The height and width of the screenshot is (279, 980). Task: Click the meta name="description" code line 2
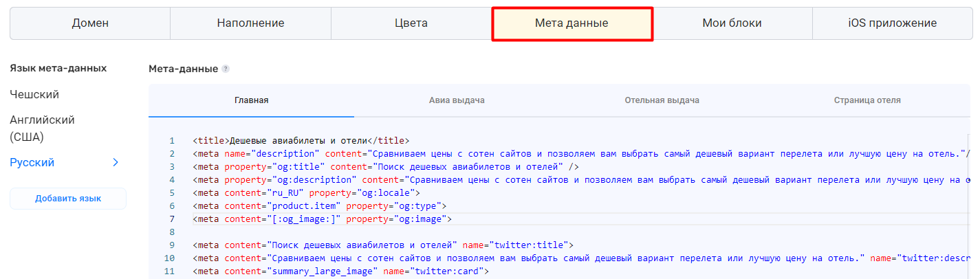[581, 153]
